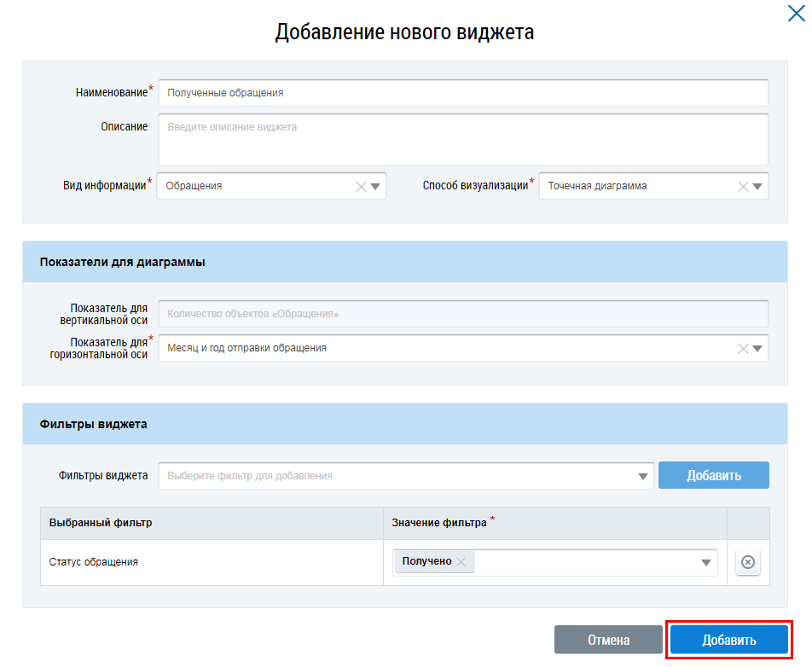Focus the Описание text area

pyautogui.click(x=462, y=139)
